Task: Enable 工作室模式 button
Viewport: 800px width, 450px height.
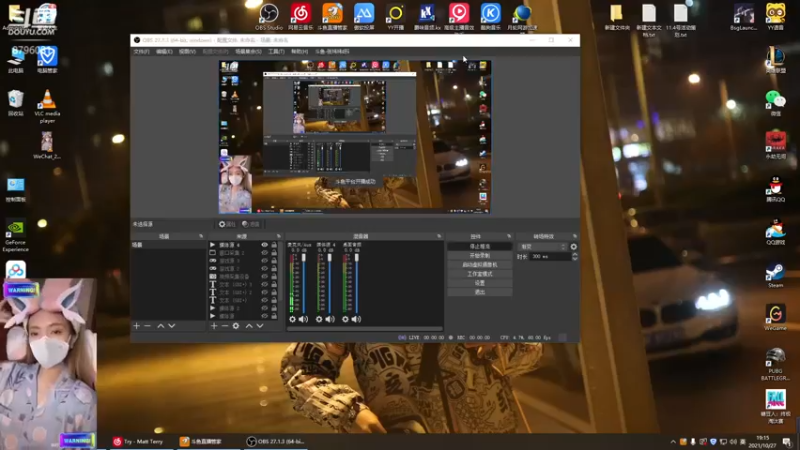Action: tap(480, 274)
